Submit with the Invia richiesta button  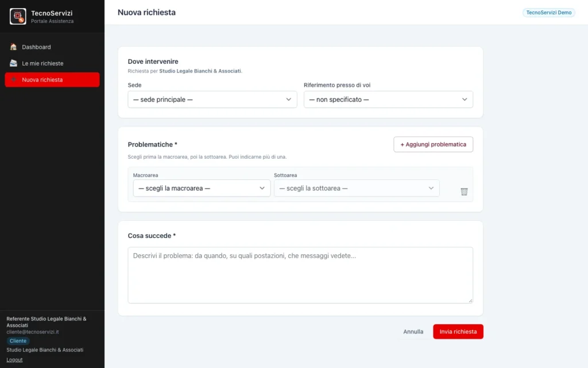click(x=458, y=332)
